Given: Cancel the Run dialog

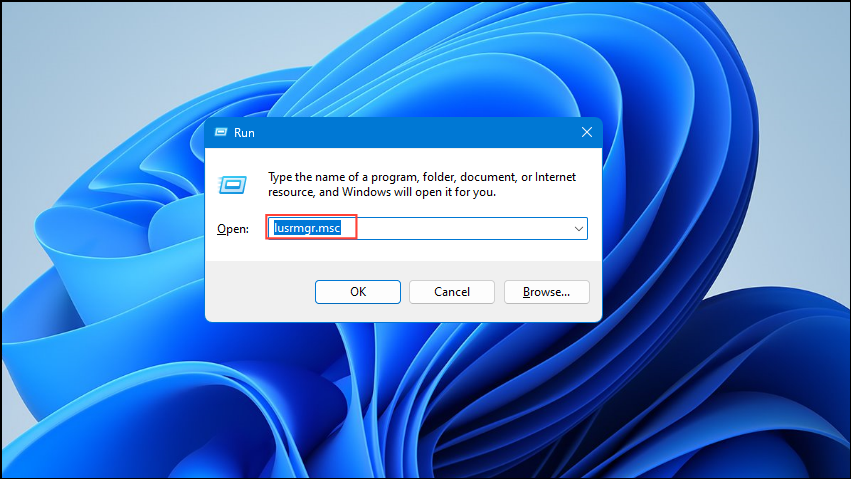Looking at the screenshot, I should click(452, 292).
